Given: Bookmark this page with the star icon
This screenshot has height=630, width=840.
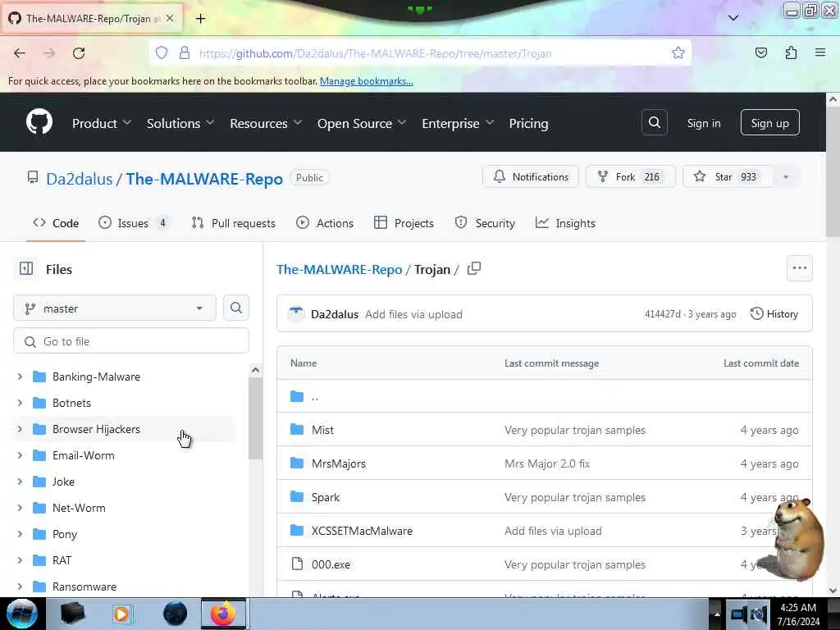Looking at the screenshot, I should point(678,53).
